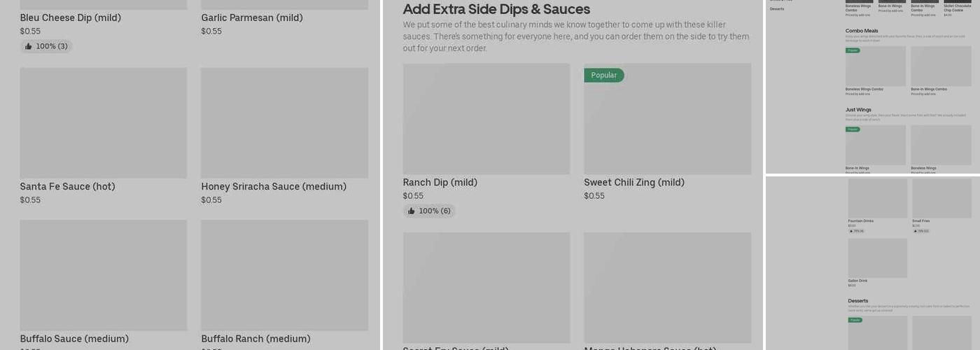This screenshot has width=980, height=350.
Task: Open Gallon Drink item thumbnail
Action: (877, 258)
